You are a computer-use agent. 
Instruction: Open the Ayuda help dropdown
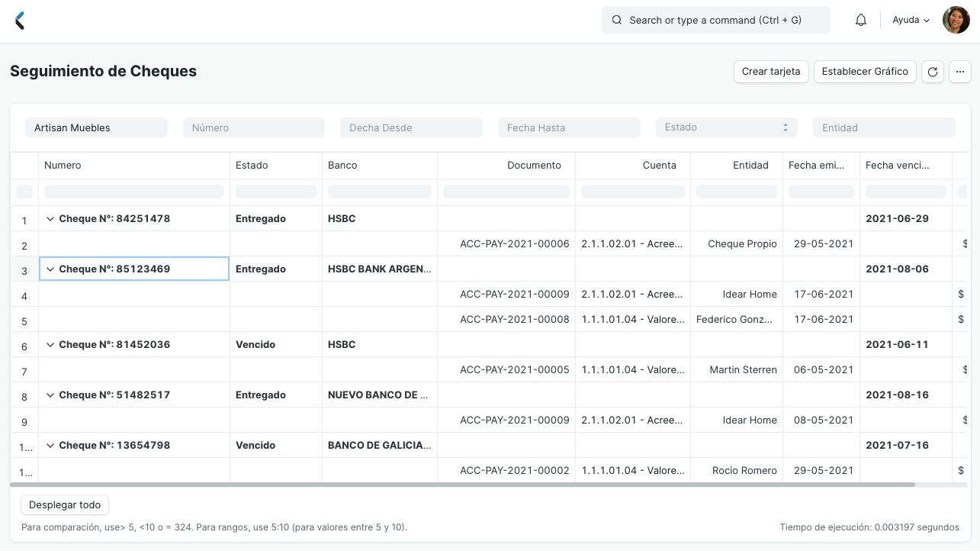click(911, 21)
